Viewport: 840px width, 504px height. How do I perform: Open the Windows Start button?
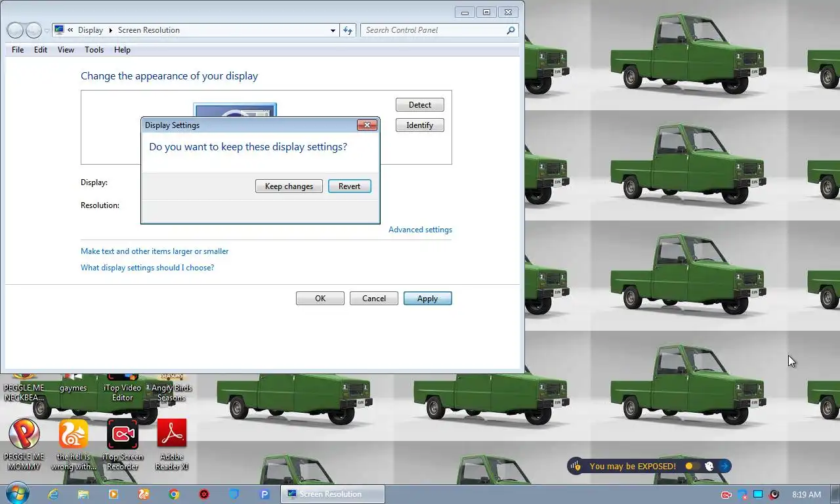pos(16,493)
